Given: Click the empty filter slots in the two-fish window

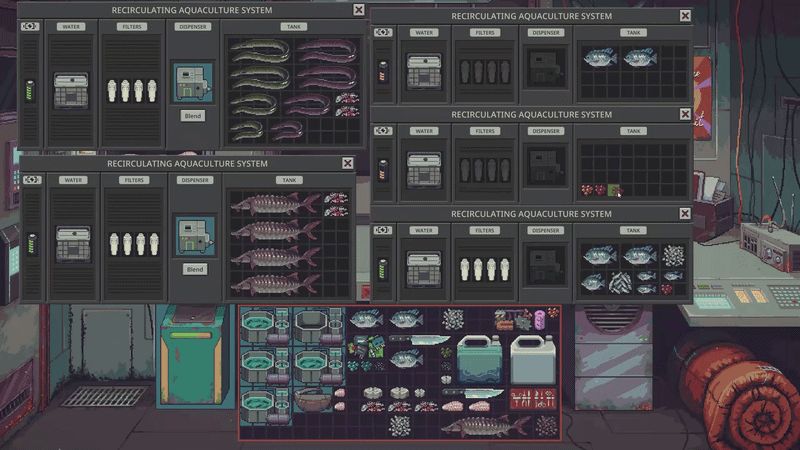Looking at the screenshot, I should (485, 71).
